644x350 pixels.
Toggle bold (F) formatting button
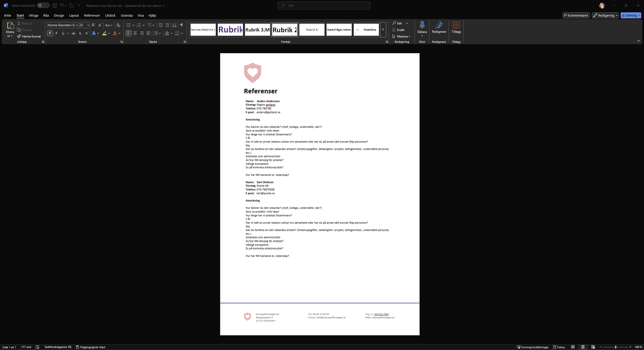tap(50, 33)
